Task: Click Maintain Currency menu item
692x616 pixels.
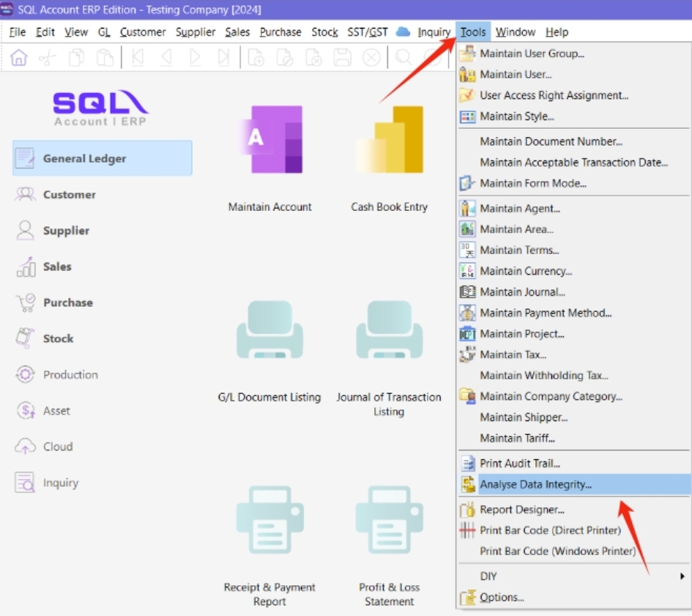Action: tap(526, 271)
